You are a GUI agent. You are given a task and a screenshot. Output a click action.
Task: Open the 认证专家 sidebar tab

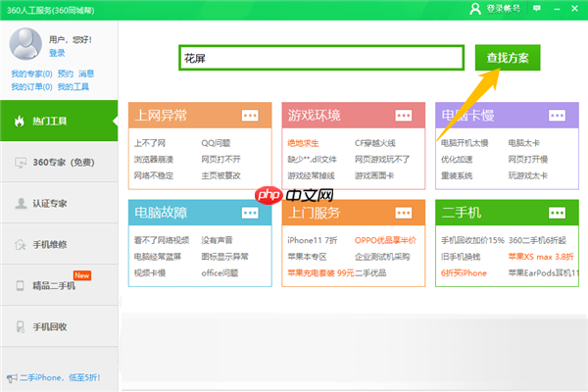[59, 203]
